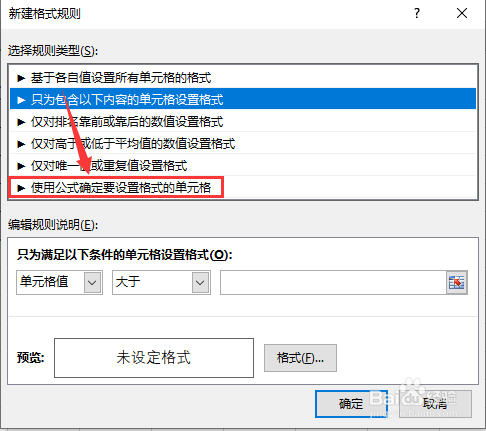
Task: Open the 单元格值 dropdown
Action: click(x=59, y=282)
